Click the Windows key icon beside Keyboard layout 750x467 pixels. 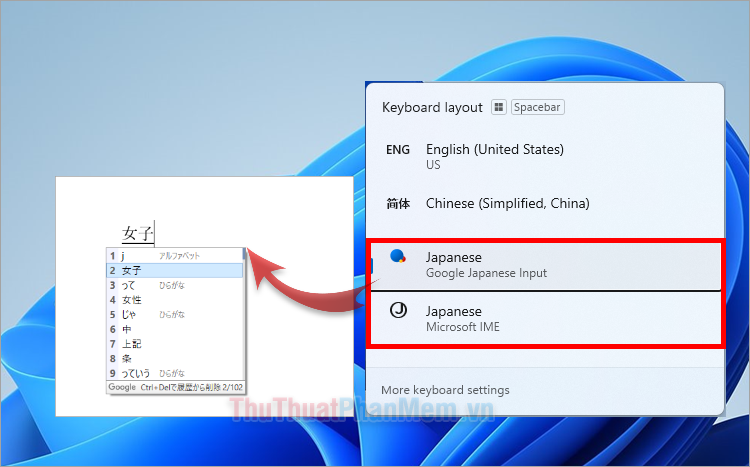coord(498,107)
